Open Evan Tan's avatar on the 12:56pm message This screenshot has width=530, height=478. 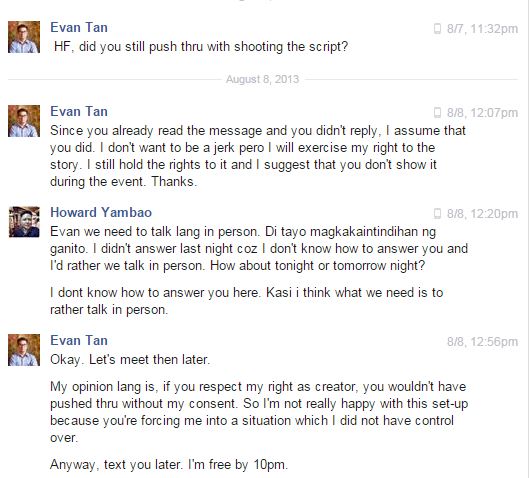[24, 350]
